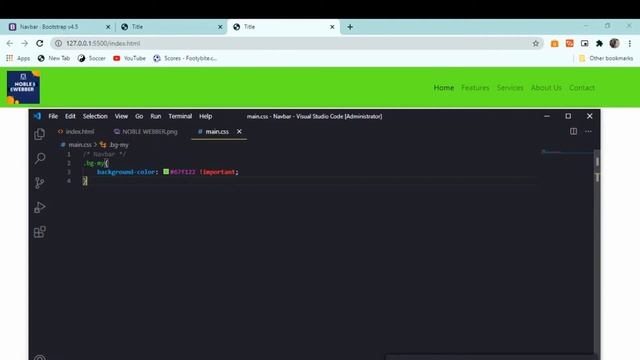Open VS Code Accounts icon at bottom

[40, 358]
